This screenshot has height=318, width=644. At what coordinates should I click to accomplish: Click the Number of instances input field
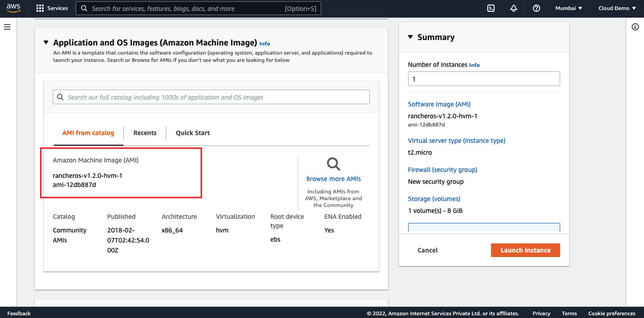tap(484, 79)
